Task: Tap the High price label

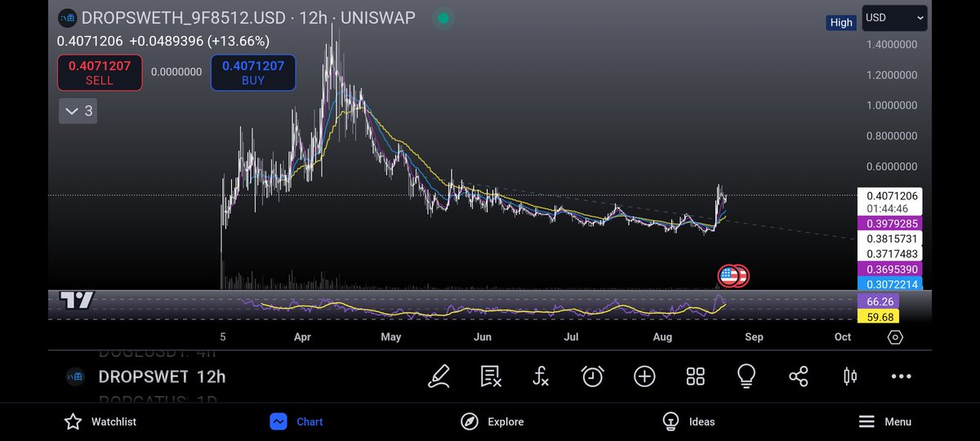Action: pos(841,23)
